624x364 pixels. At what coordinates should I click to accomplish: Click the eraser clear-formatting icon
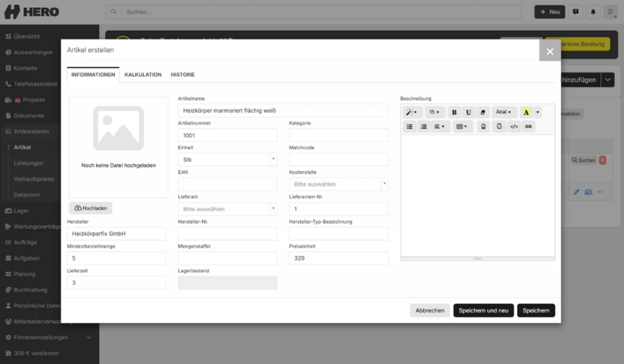tap(483, 112)
